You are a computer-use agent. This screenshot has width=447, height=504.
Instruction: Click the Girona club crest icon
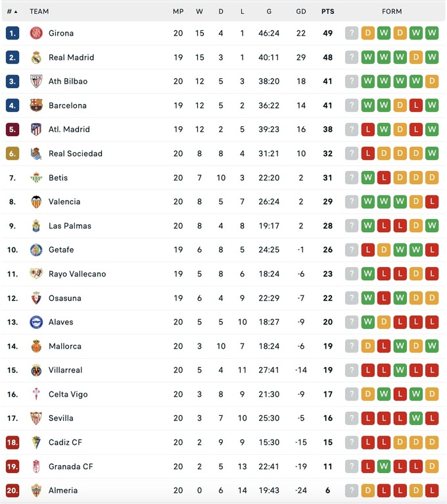36,34
